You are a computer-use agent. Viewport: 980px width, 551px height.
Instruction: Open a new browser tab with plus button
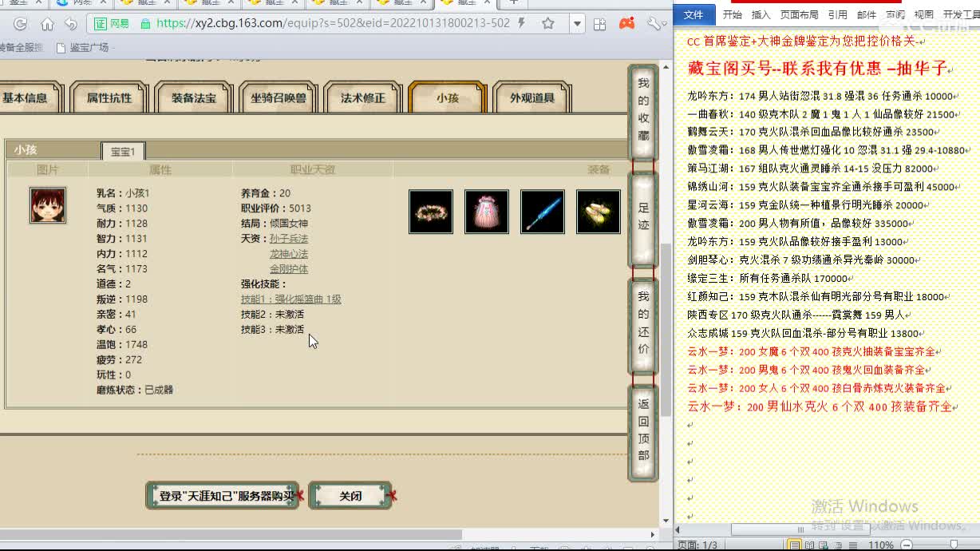click(x=513, y=2)
